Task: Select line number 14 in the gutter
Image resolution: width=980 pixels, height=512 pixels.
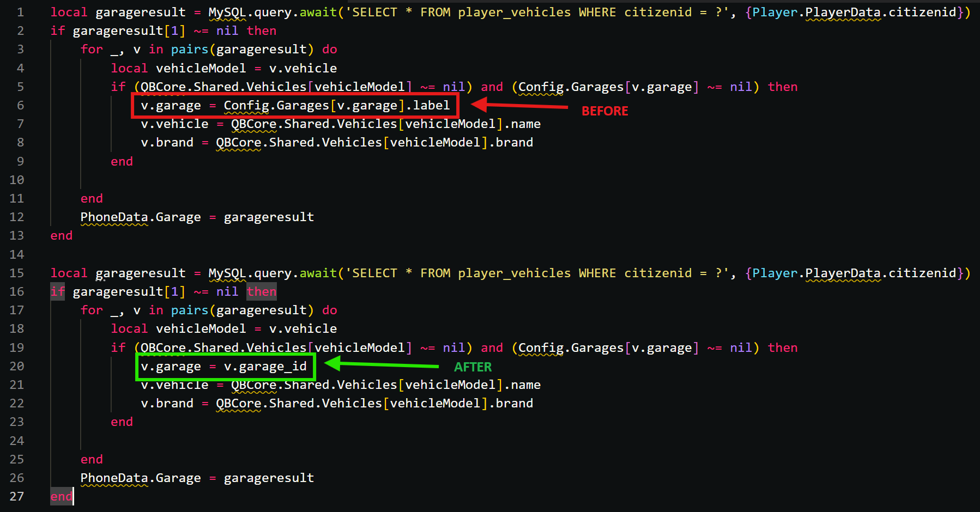Action: tap(17, 254)
